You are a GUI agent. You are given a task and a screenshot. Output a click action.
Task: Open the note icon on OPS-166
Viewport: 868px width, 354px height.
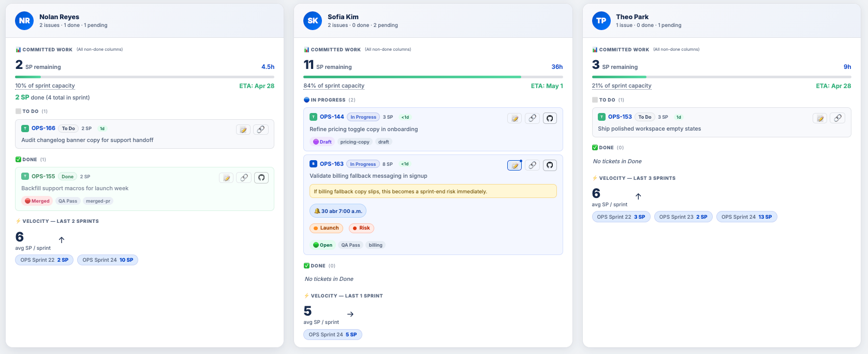coord(243,130)
